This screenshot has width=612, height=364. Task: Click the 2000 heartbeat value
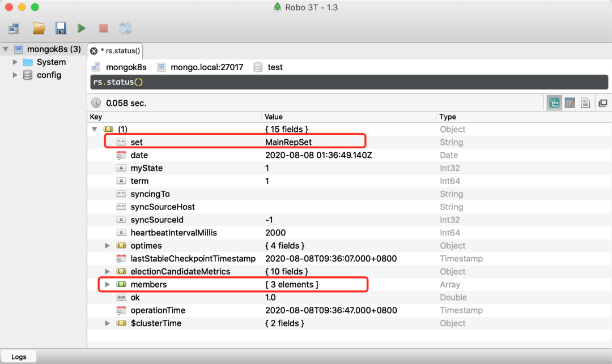pos(275,233)
